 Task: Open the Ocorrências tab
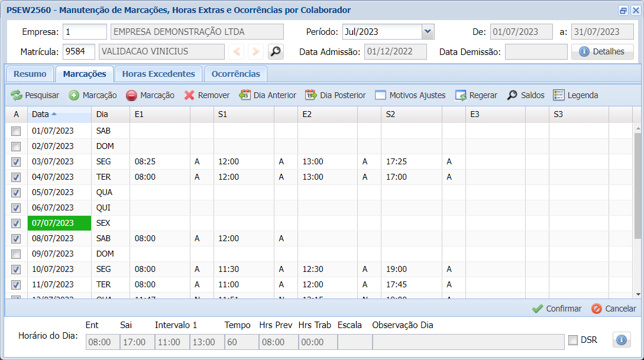pyautogui.click(x=235, y=74)
